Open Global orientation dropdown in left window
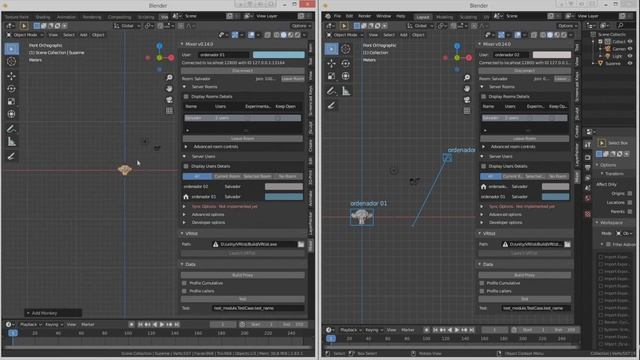The height and width of the screenshot is (360, 640). pyautogui.click(x=127, y=26)
